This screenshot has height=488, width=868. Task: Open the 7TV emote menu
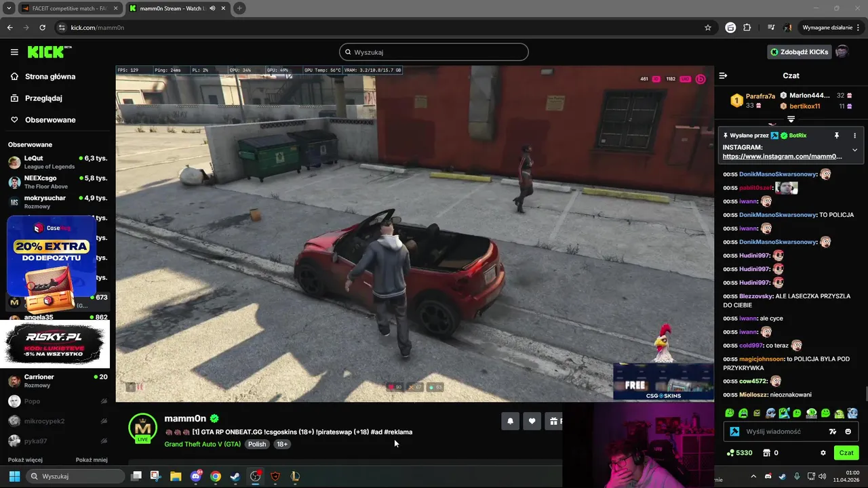click(833, 432)
